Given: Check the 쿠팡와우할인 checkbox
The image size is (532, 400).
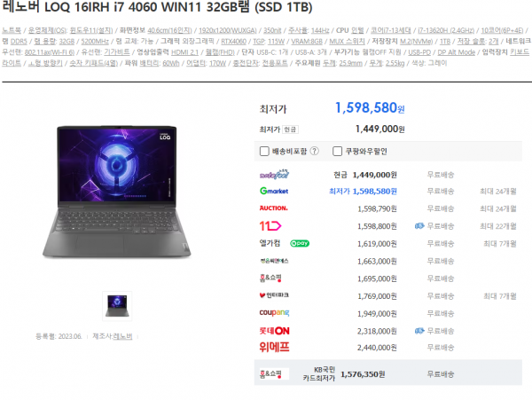Looking at the screenshot, I should click(x=337, y=151).
